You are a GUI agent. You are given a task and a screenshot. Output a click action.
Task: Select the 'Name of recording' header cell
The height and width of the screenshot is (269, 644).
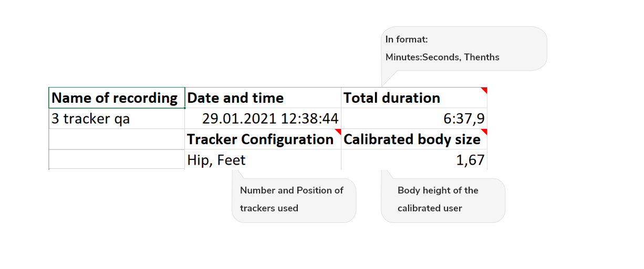116,98
